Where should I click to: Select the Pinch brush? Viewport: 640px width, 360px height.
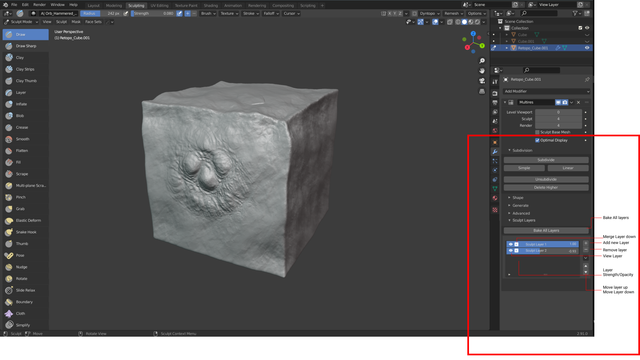(25, 197)
